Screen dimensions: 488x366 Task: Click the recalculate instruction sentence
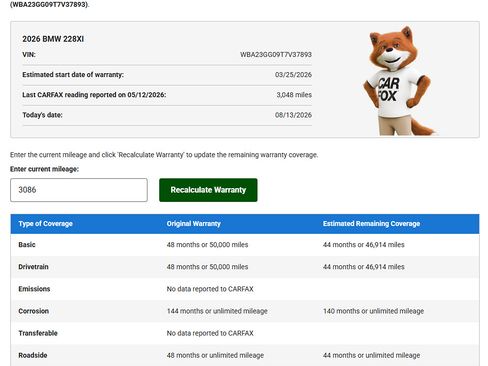pyautogui.click(x=164, y=155)
